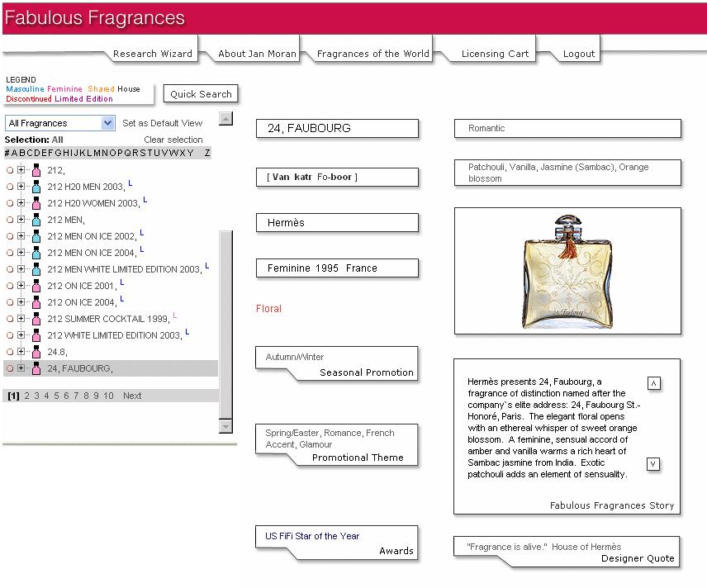Click the blue bottle icon beside 212 MEN,

pos(36,220)
